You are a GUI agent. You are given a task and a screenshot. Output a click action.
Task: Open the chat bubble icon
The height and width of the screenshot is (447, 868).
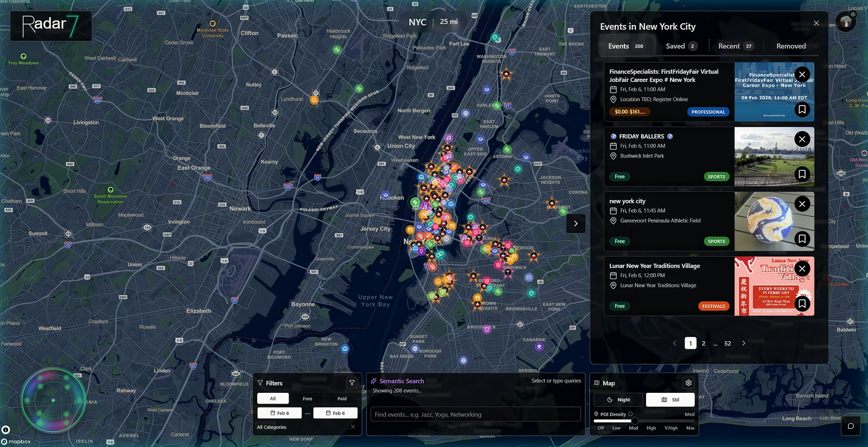[x=851, y=426]
